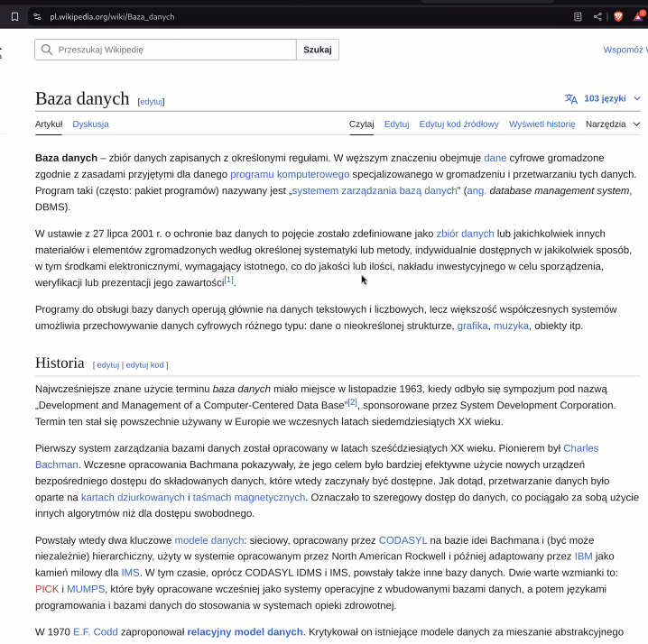Open the 'grafika' link
This screenshot has width=648, height=644.
tap(472, 326)
